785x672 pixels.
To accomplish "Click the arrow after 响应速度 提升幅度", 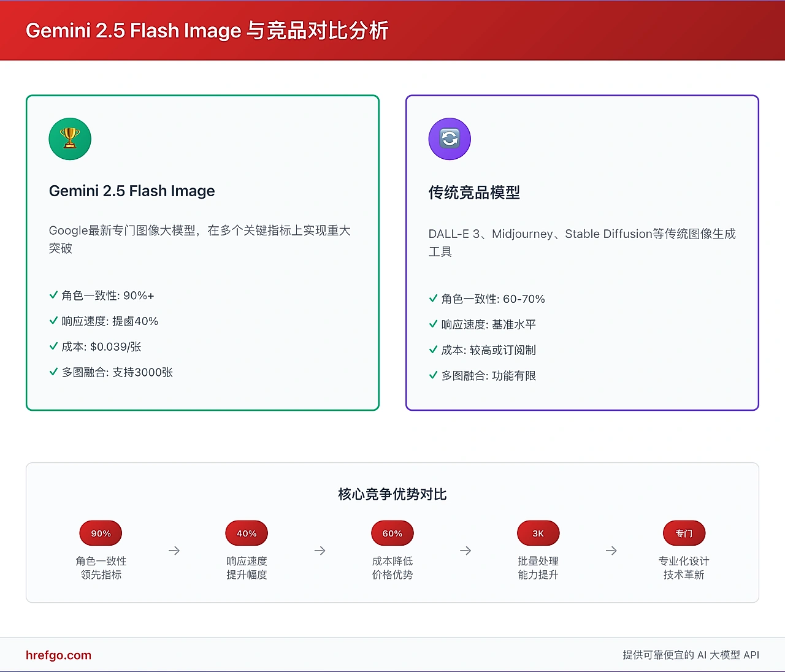I will point(320,551).
